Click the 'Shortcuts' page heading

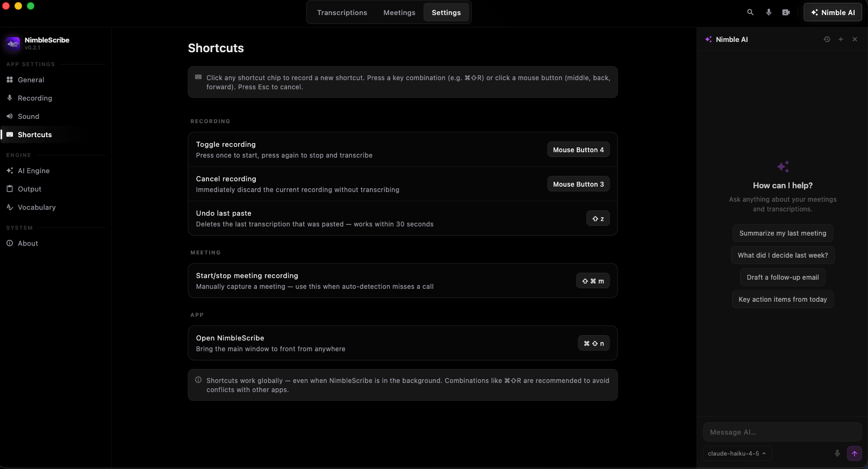click(216, 48)
